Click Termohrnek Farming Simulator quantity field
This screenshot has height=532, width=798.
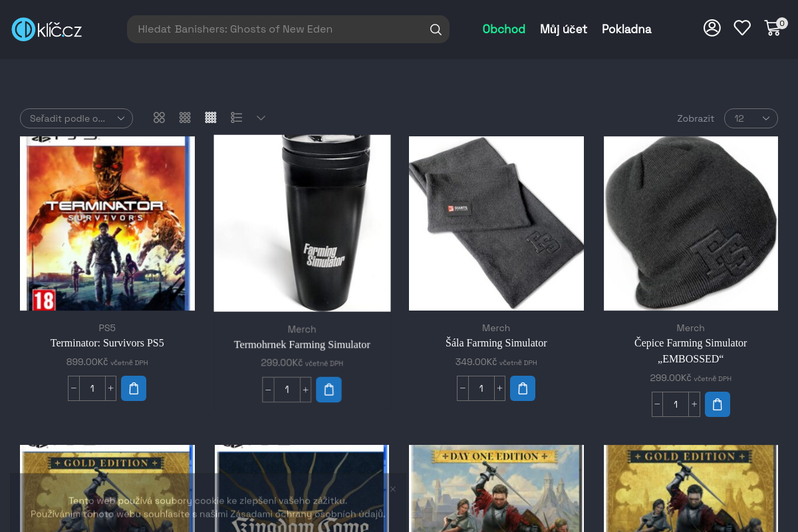pyautogui.click(x=287, y=390)
